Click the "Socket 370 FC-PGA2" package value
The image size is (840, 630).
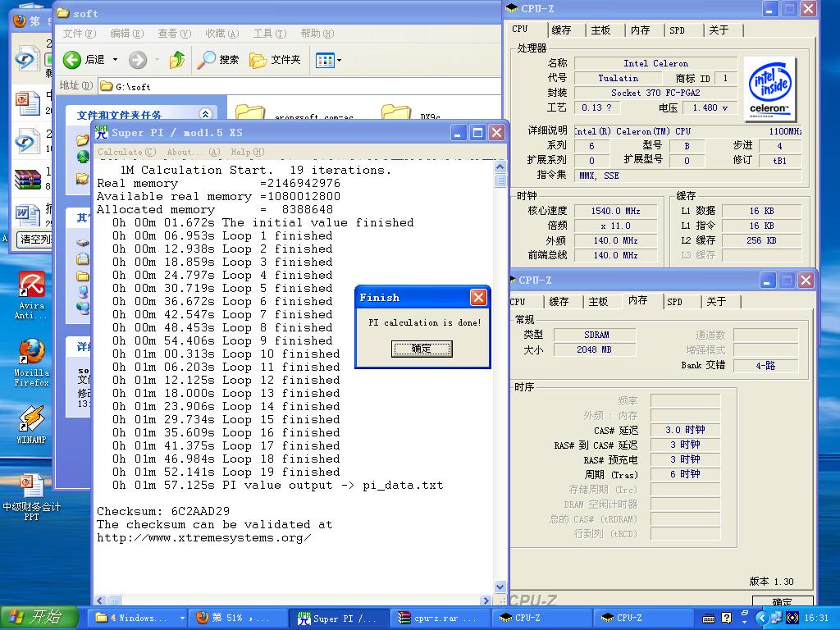point(655,93)
